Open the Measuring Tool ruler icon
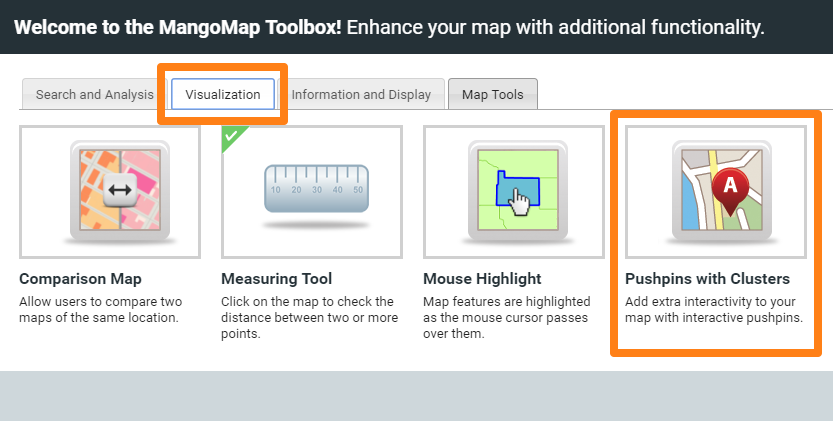The width and height of the screenshot is (833, 421). [x=317, y=189]
